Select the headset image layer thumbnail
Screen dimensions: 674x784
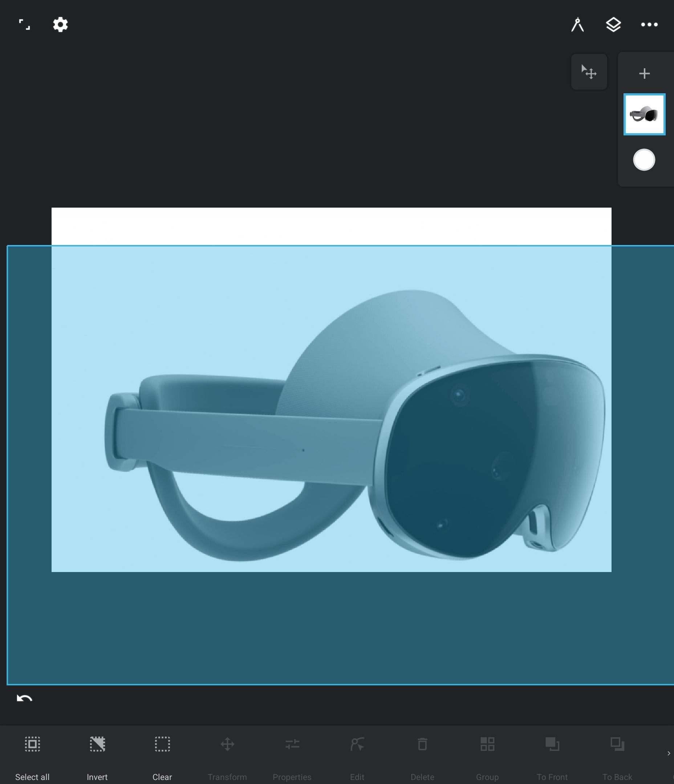[x=644, y=114]
